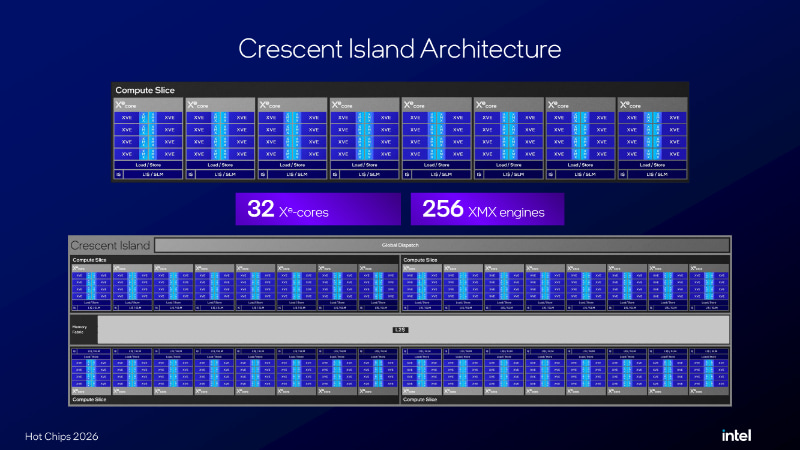Click the Global Dispatch bar
Viewport: 800px width, 450px height.
pos(442,245)
